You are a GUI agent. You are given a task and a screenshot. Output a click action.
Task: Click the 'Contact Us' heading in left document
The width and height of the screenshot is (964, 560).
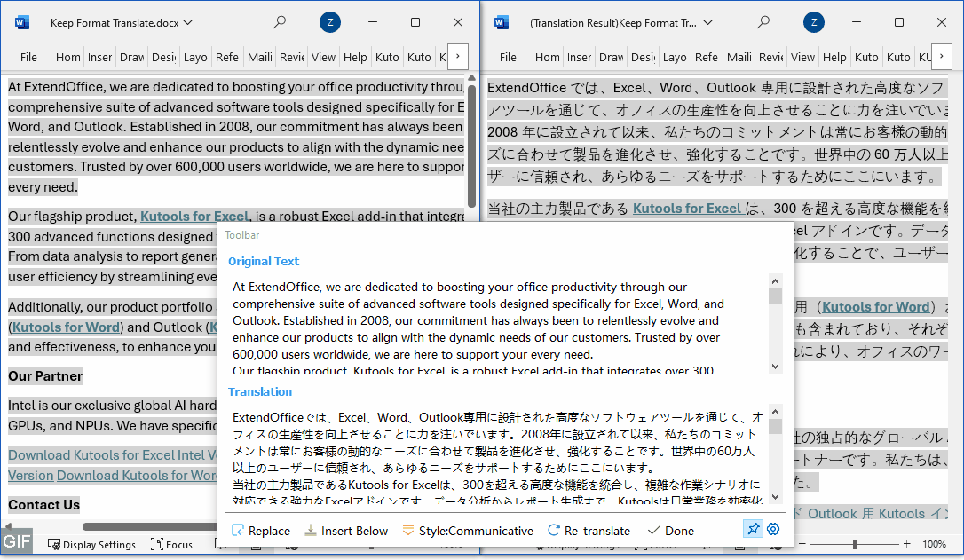click(x=43, y=505)
